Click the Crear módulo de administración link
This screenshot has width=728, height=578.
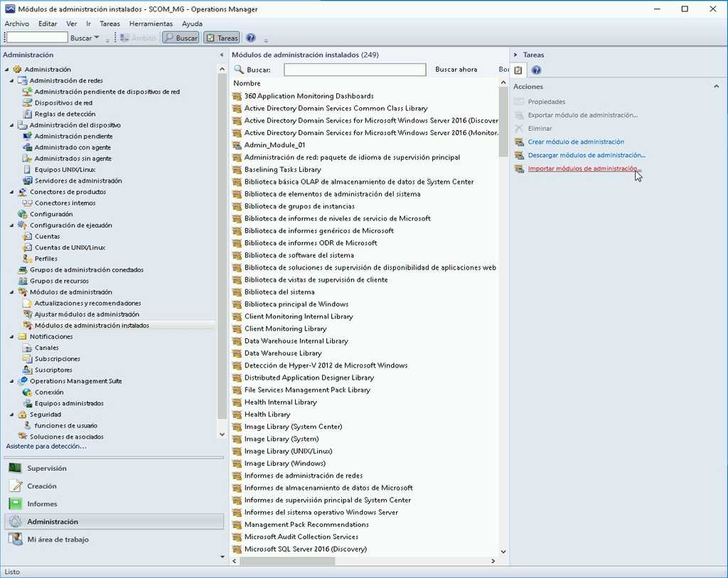(576, 142)
